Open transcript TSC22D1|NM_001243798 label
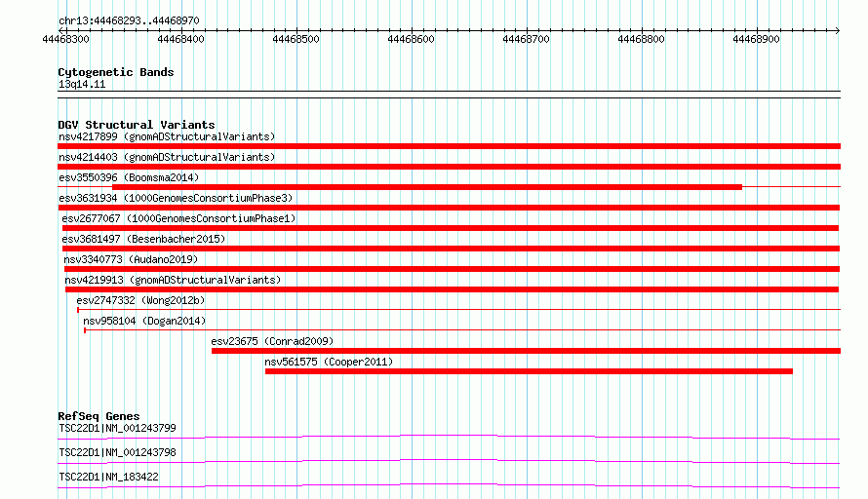Image resolution: width=868 pixels, height=499 pixels. (x=117, y=452)
